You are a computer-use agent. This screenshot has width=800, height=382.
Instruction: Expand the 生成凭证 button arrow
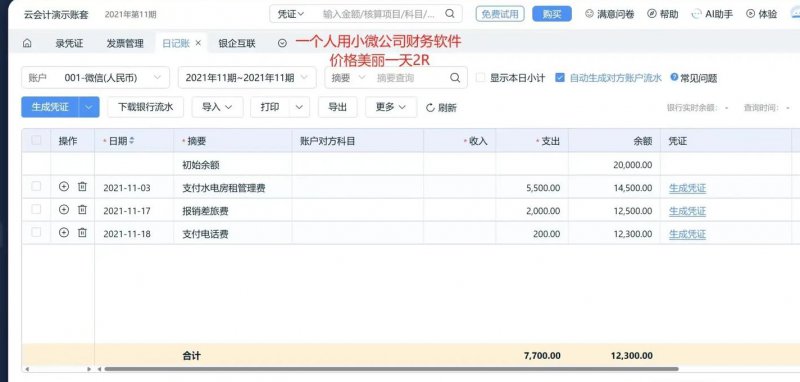[x=89, y=107]
